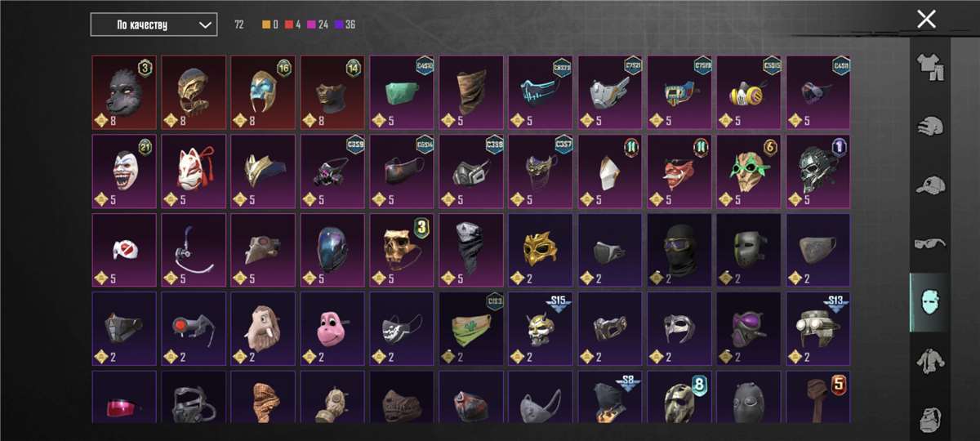Screen dimensions: 980x441
Task: Switch to the cap headwear category
Action: point(929,185)
